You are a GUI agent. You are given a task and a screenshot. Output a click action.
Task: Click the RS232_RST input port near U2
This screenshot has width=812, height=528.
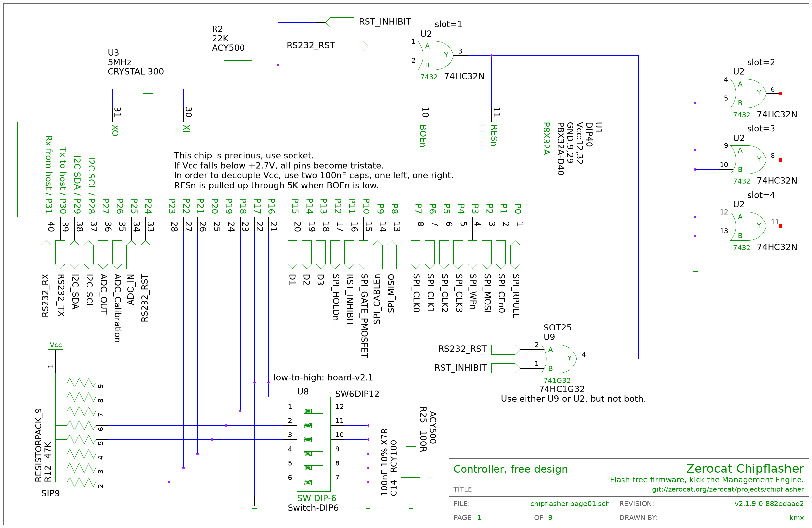pos(354,46)
